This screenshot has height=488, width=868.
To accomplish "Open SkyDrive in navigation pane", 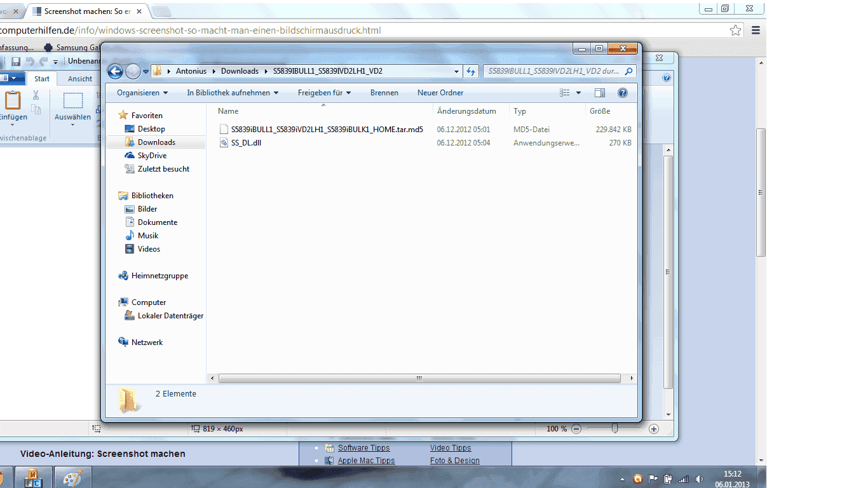I will pyautogui.click(x=152, y=156).
